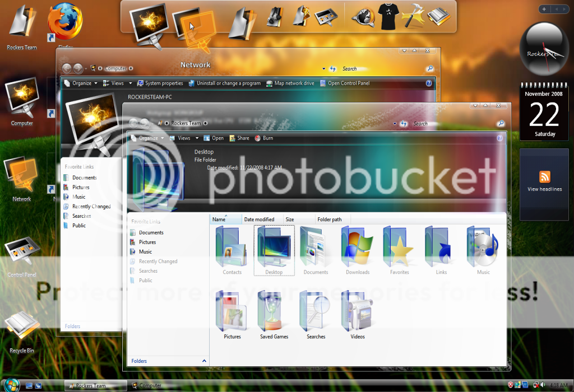This screenshot has height=392, width=574.
Task: Click the globe icon in the dock
Action: point(363,17)
